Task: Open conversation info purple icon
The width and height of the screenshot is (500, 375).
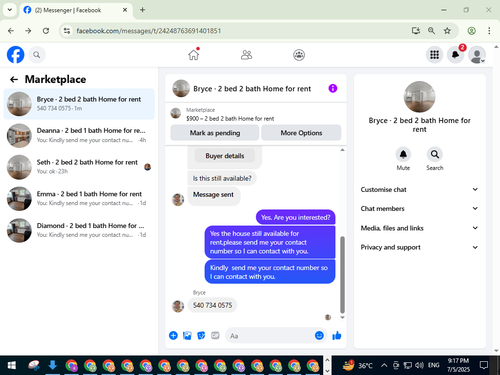Action: tap(333, 88)
